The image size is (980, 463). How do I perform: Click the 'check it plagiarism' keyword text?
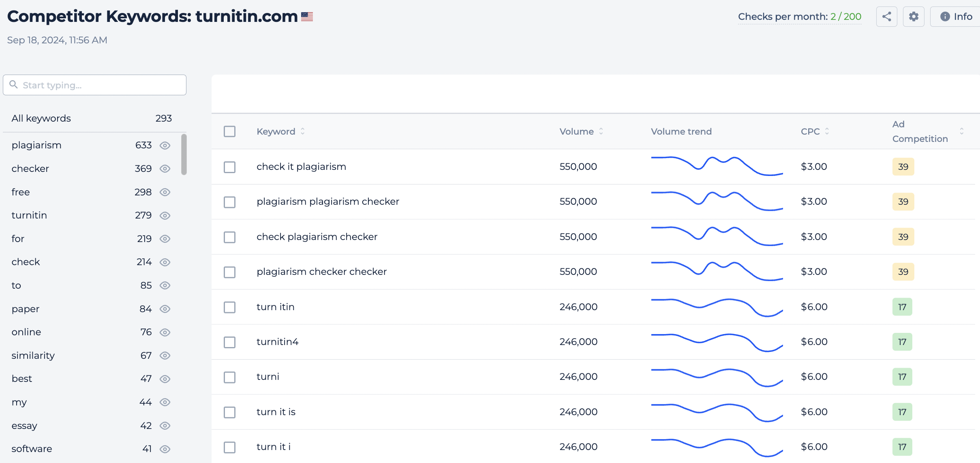301,167
